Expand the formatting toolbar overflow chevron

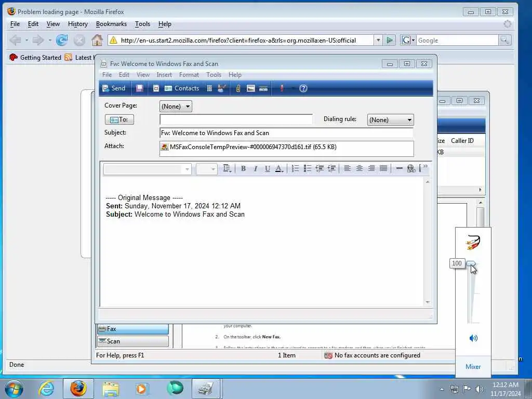pos(425,166)
